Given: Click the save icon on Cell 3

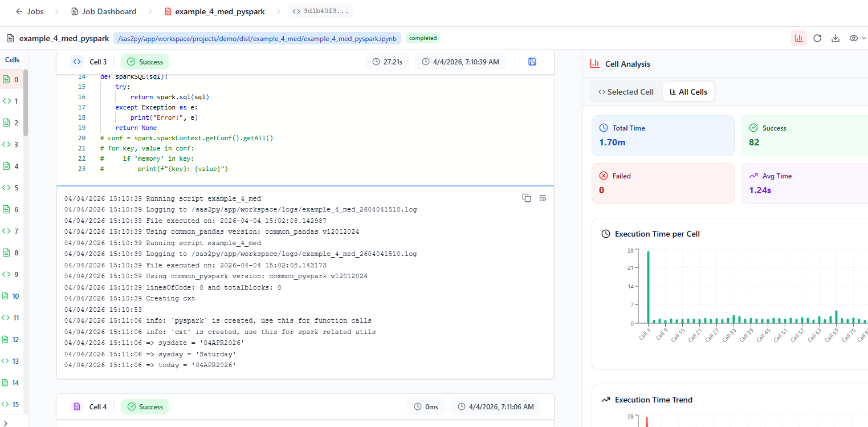Looking at the screenshot, I should click(x=532, y=62).
